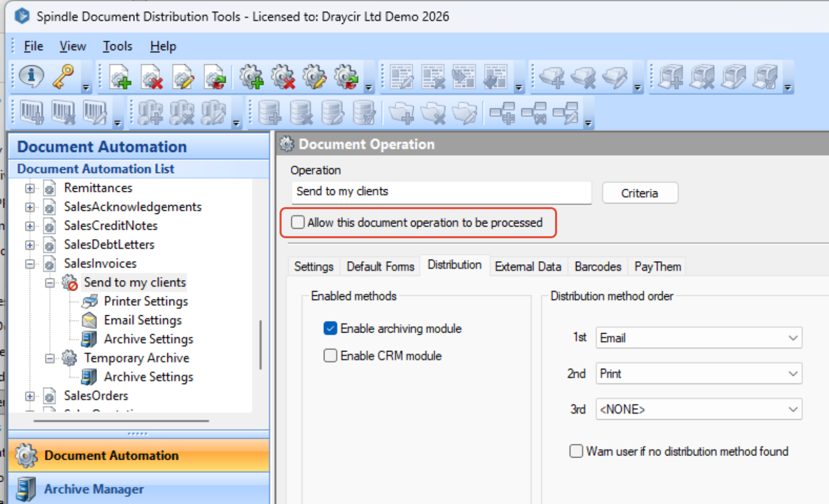Check Enable CRM module
This screenshot has width=829, height=504.
pos(330,355)
